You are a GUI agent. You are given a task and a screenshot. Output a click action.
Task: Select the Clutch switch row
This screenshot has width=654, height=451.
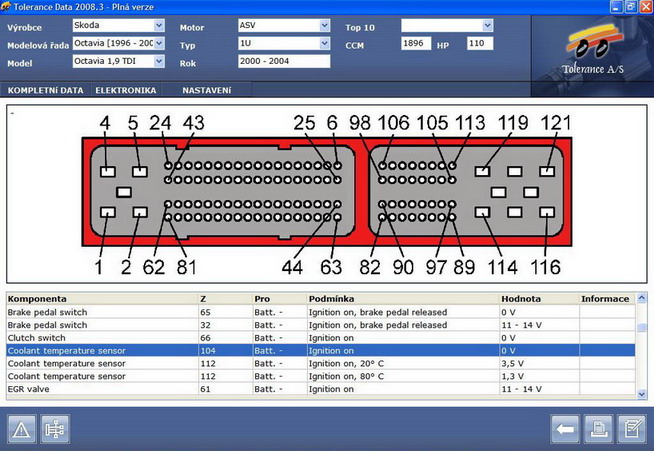click(x=321, y=338)
